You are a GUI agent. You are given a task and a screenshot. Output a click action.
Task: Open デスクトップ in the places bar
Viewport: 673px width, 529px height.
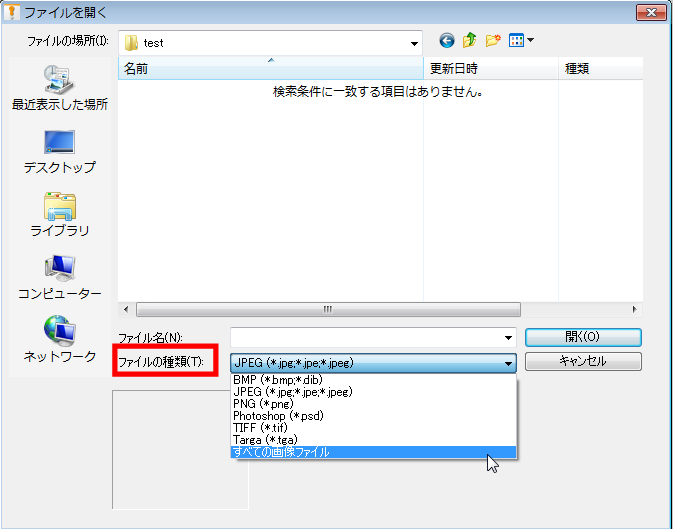pyautogui.click(x=60, y=151)
